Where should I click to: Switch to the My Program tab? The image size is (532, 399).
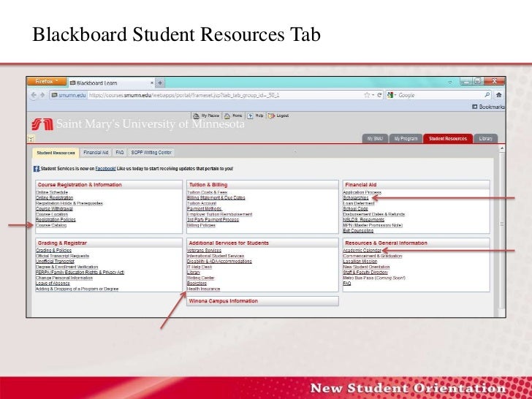pos(406,138)
